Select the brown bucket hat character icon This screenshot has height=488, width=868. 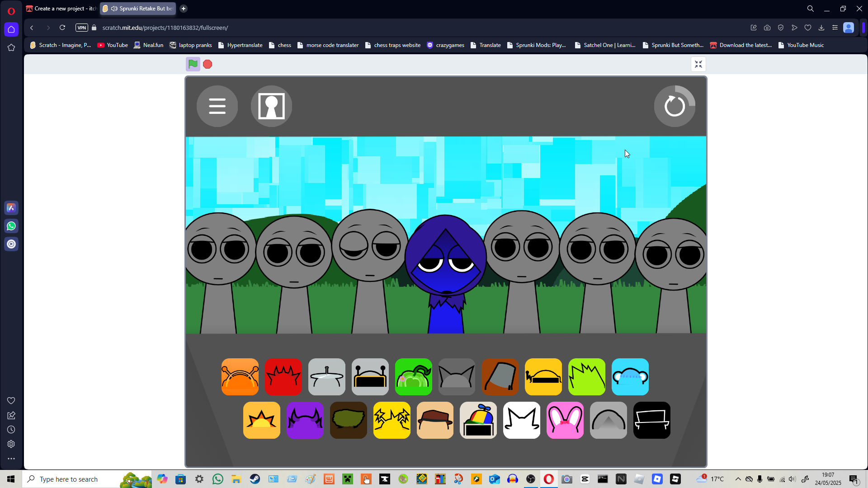point(500,377)
